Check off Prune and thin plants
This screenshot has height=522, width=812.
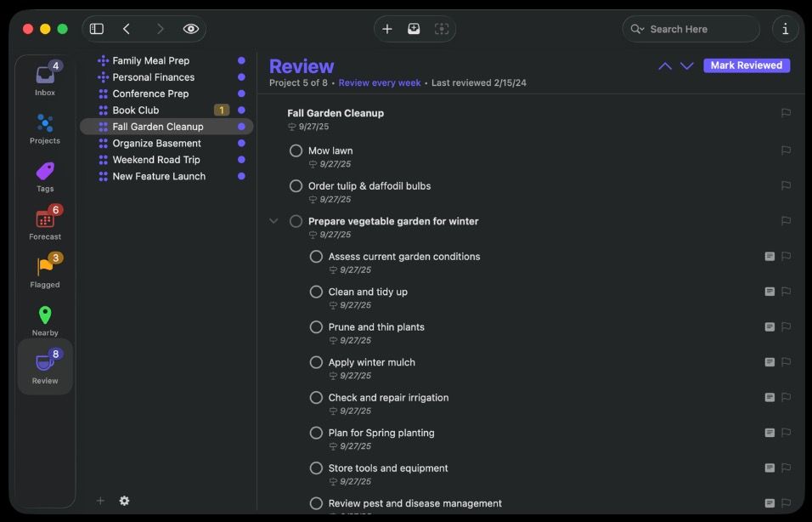point(316,327)
